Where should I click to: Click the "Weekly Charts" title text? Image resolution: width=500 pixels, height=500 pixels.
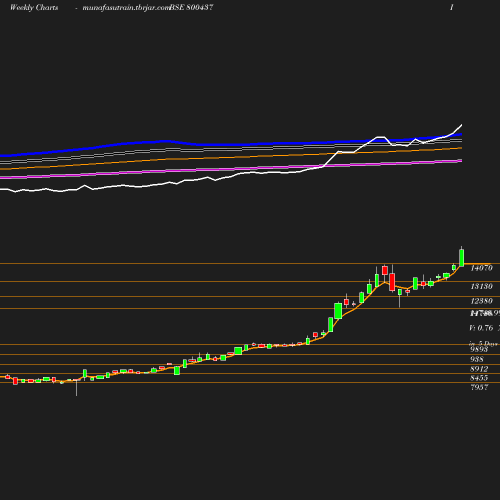pyautogui.click(x=34, y=7)
